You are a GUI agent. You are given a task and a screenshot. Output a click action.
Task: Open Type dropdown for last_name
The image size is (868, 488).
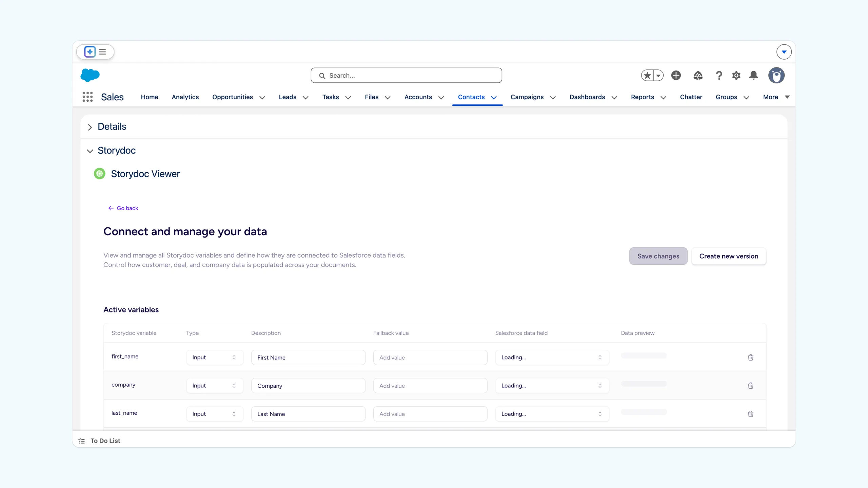click(215, 414)
